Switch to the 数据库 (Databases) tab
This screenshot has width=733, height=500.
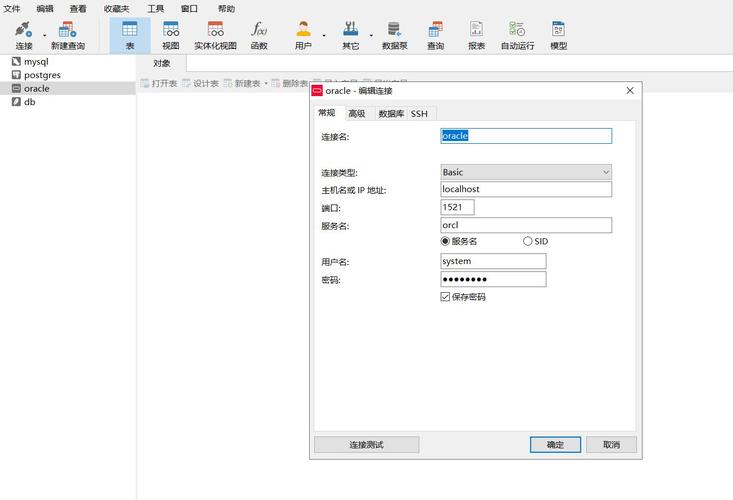coord(391,114)
